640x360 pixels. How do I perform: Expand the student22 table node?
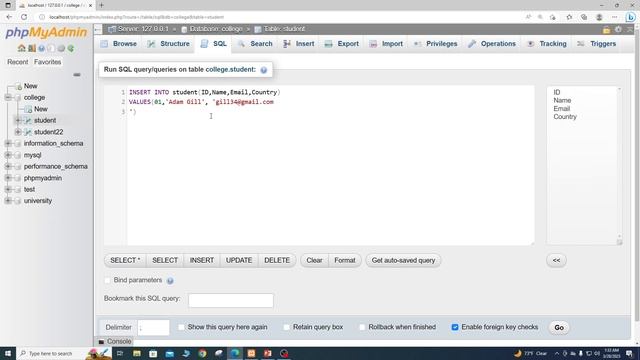pyautogui.click(x=18, y=132)
